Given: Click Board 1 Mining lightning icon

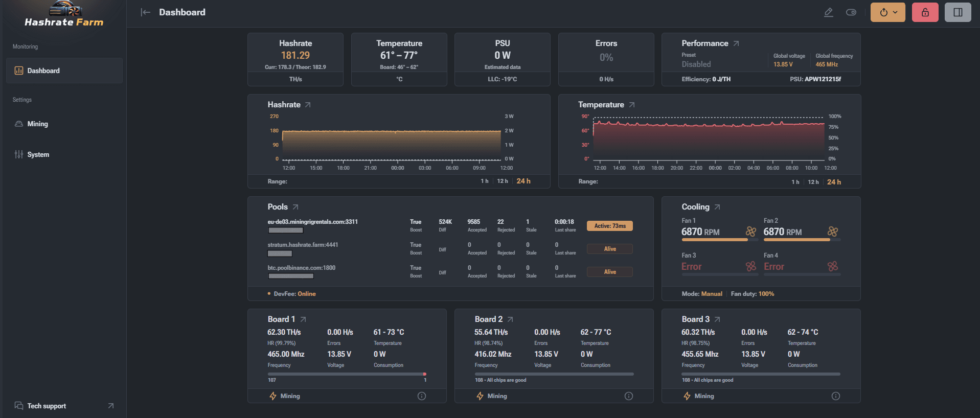Looking at the screenshot, I should (273, 396).
